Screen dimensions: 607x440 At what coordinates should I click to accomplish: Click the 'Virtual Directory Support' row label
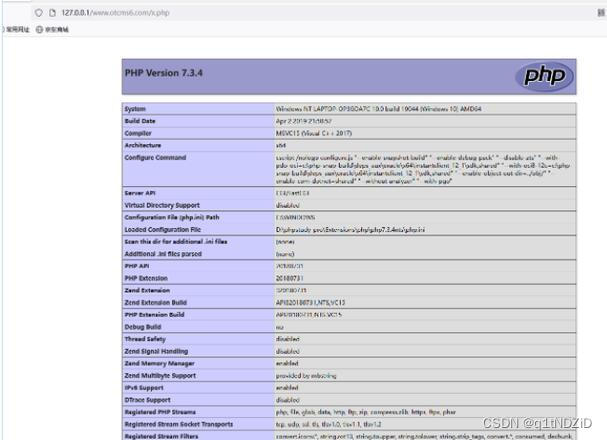(x=162, y=205)
